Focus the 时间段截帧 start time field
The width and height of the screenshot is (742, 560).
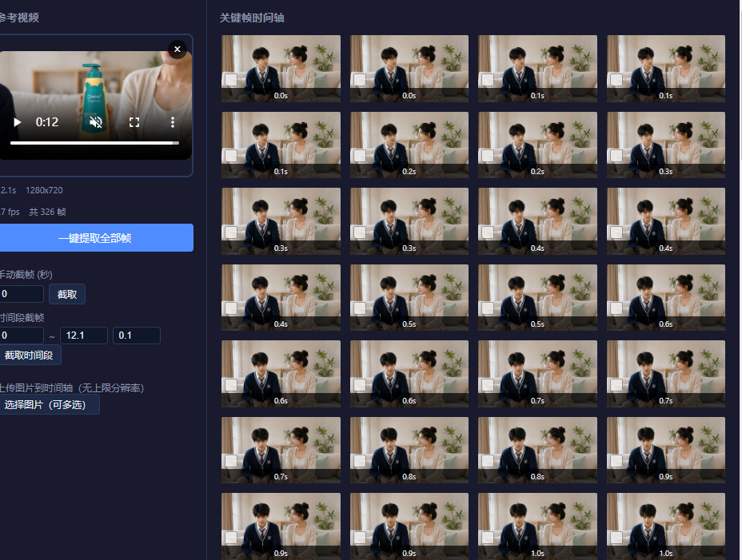pyautogui.click(x=21, y=336)
